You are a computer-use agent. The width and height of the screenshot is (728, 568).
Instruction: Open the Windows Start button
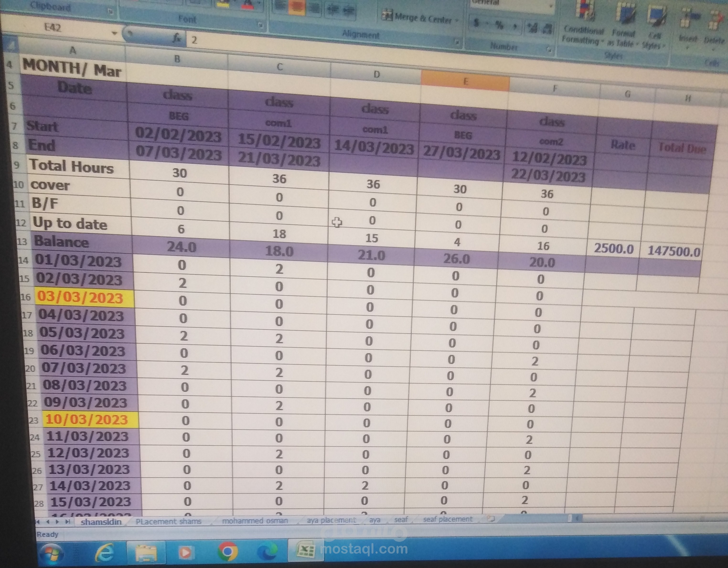[x=52, y=554]
